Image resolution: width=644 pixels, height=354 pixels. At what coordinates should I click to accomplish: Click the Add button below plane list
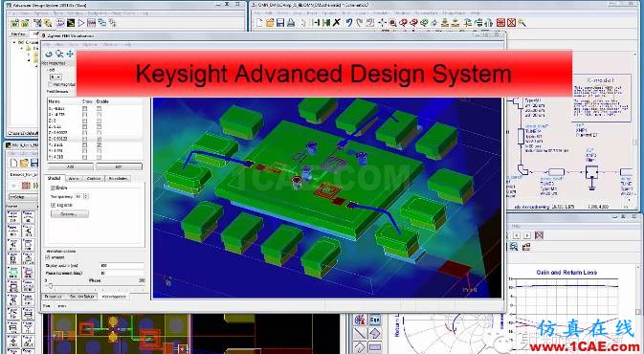pos(71,166)
